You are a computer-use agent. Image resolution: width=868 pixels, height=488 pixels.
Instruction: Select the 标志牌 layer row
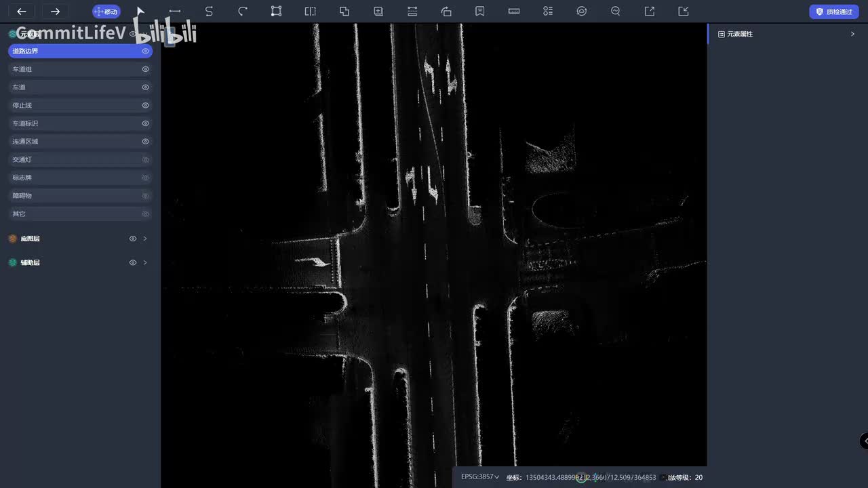coord(80,178)
